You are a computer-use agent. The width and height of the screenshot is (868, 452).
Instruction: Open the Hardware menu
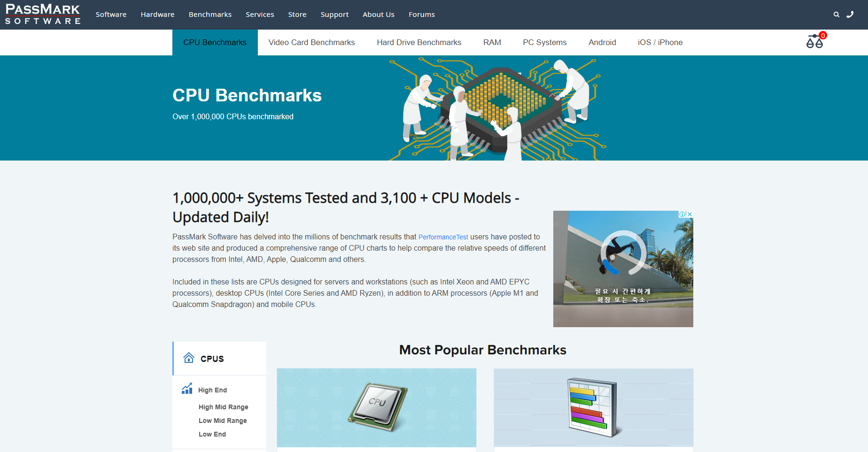157,15
